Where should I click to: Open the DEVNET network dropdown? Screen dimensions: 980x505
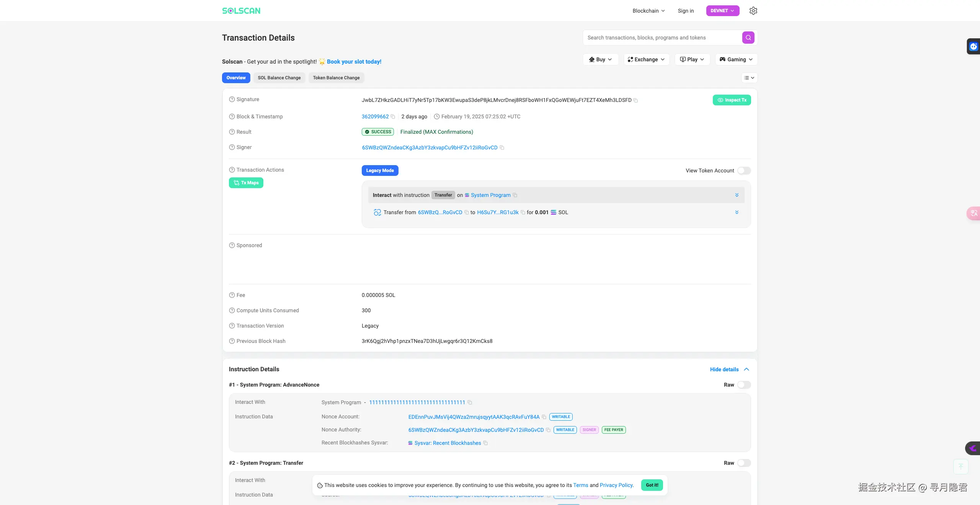(x=722, y=11)
